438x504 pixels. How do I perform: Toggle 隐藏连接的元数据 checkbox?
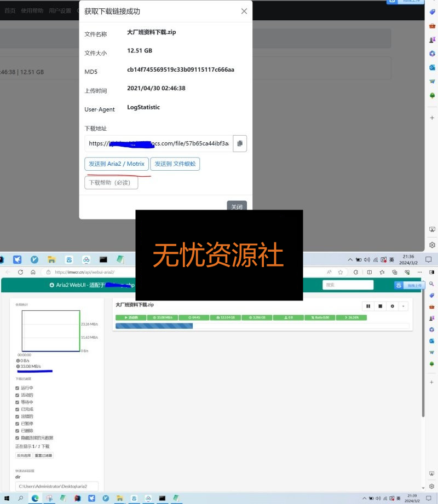tap(18, 438)
